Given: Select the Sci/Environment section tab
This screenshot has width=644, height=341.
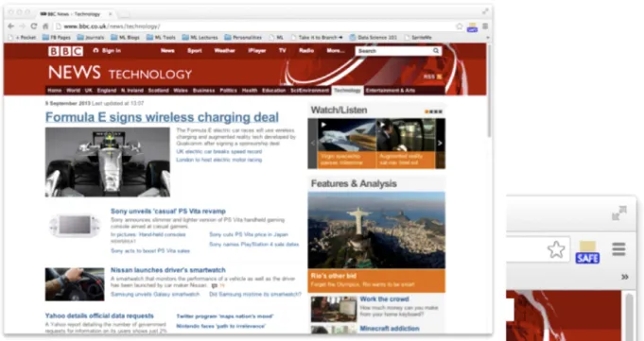Looking at the screenshot, I should pos(309,91).
